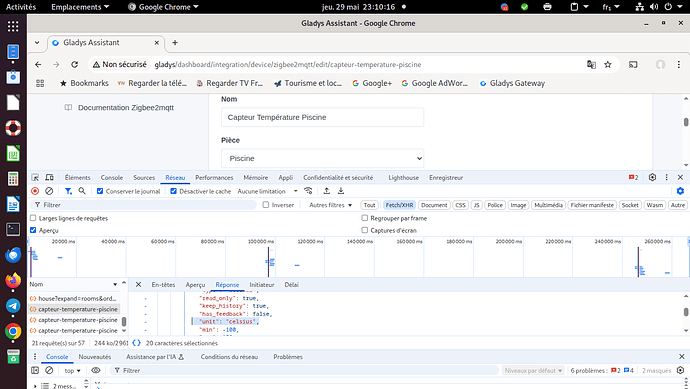Switch to the Console panel tab
This screenshot has width=690, height=389.
click(x=112, y=177)
